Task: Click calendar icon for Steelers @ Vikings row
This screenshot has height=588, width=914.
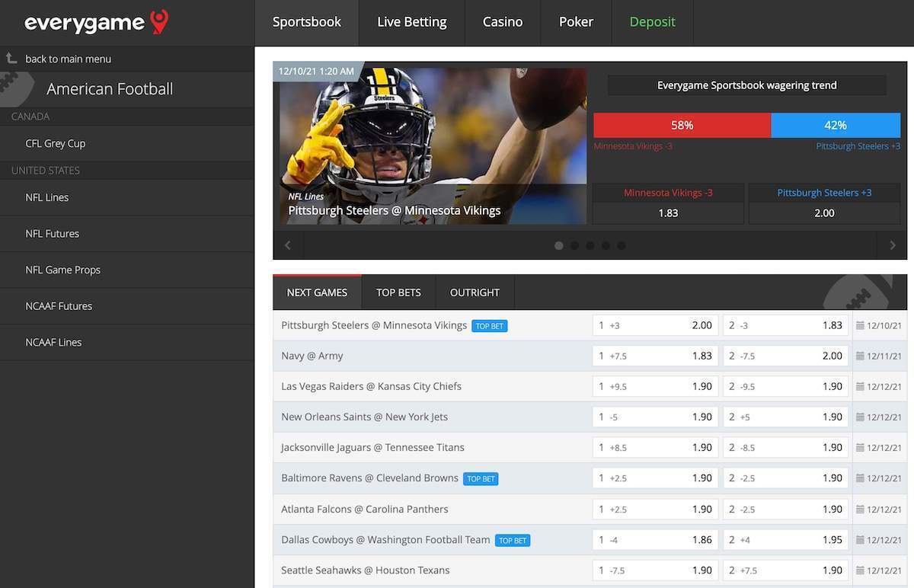Action: click(x=860, y=325)
